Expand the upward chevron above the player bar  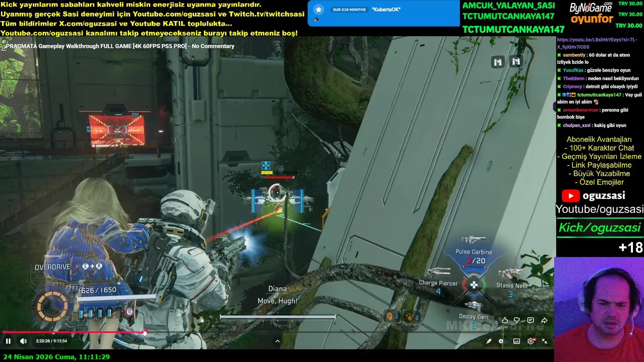coord(277,341)
